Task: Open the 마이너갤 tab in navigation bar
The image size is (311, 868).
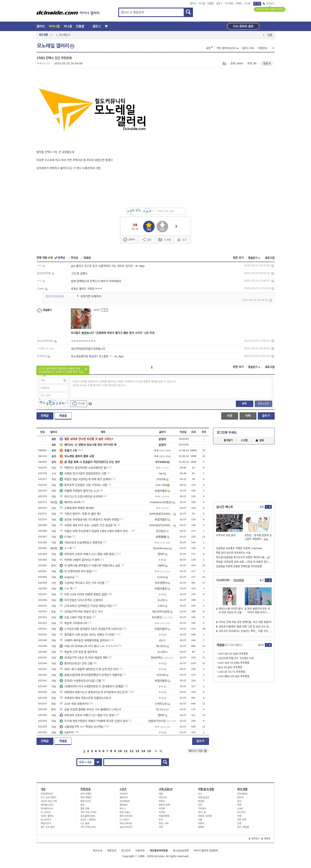Action: 54,26
